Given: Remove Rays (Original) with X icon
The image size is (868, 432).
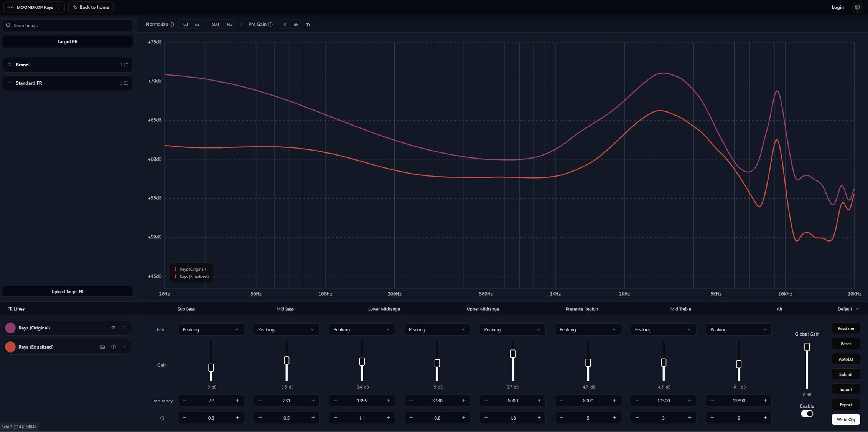Looking at the screenshot, I should point(124,328).
